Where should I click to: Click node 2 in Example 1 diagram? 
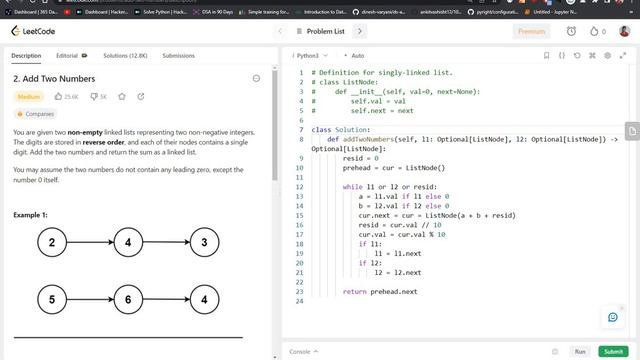tap(52, 242)
